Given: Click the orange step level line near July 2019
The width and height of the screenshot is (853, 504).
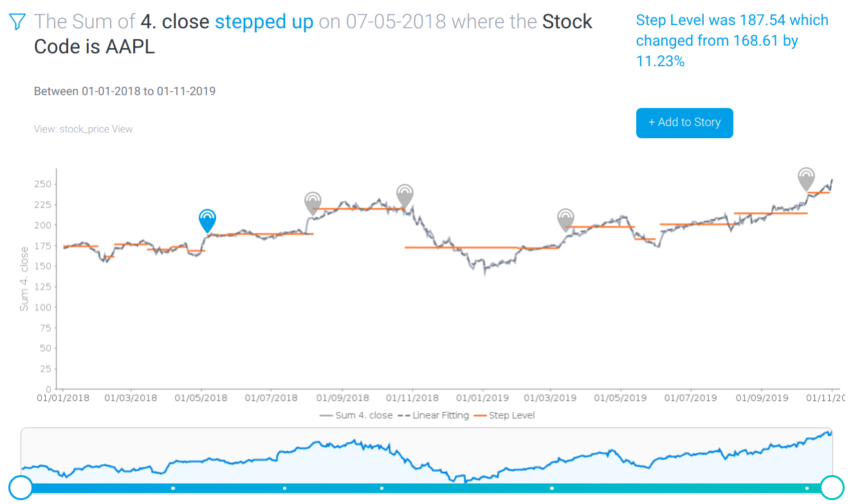Looking at the screenshot, I should tap(695, 224).
